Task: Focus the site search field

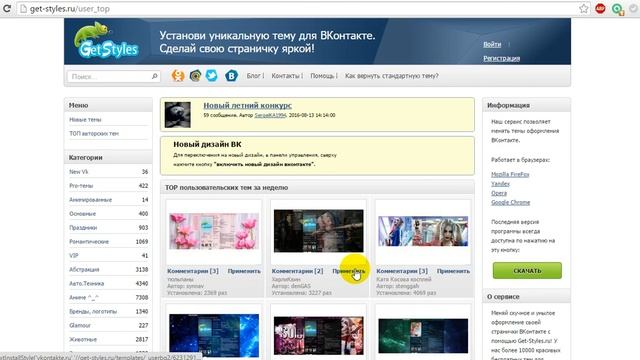Action: coord(113,76)
